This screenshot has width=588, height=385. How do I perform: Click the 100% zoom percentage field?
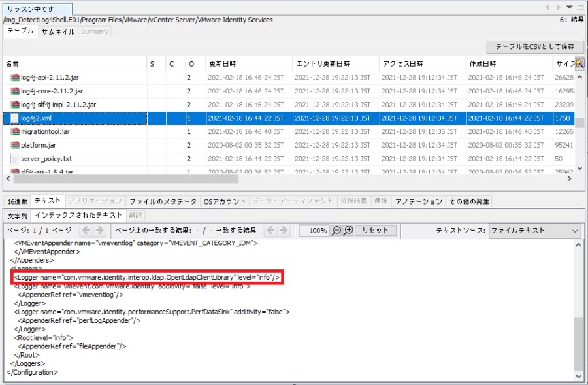[x=313, y=230]
